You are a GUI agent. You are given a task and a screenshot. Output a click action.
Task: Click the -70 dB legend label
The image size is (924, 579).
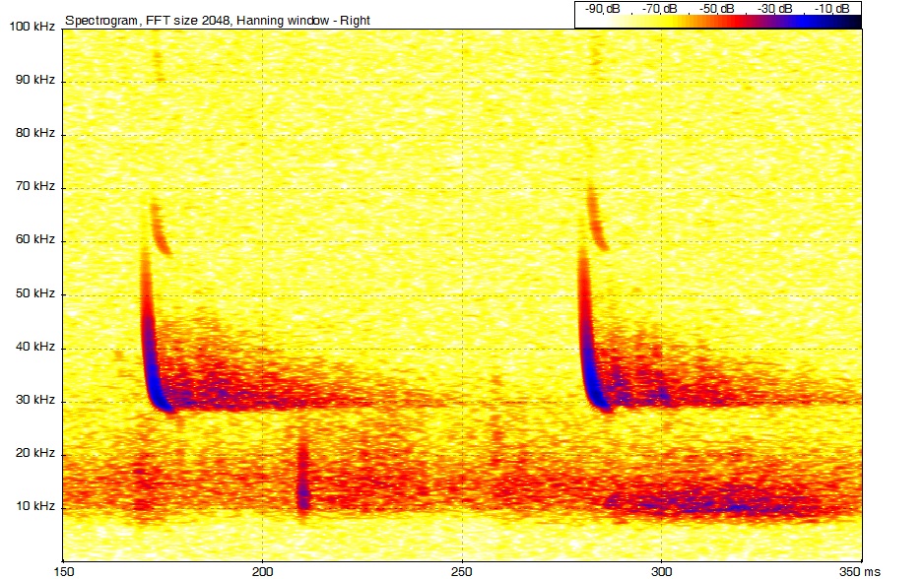pos(659,9)
